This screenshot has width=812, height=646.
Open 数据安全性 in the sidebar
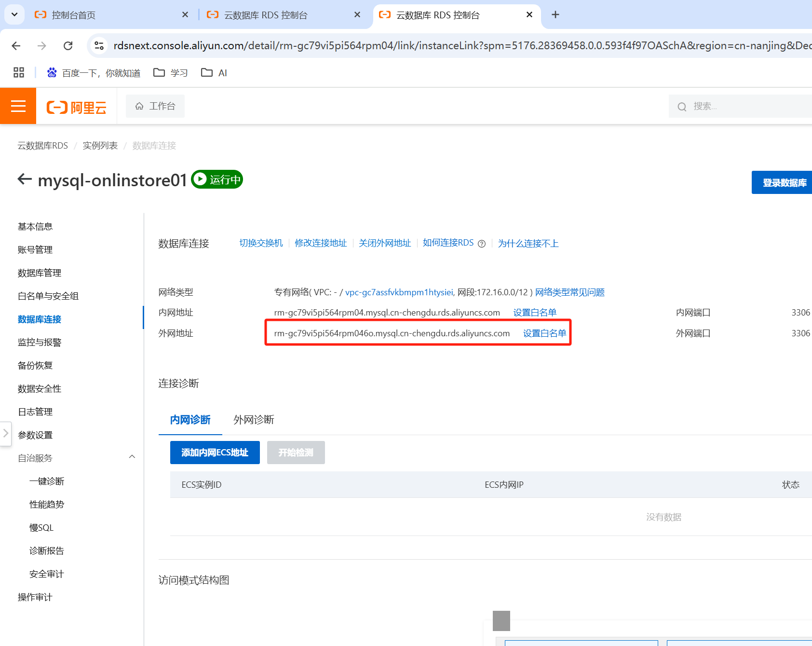pyautogui.click(x=40, y=389)
